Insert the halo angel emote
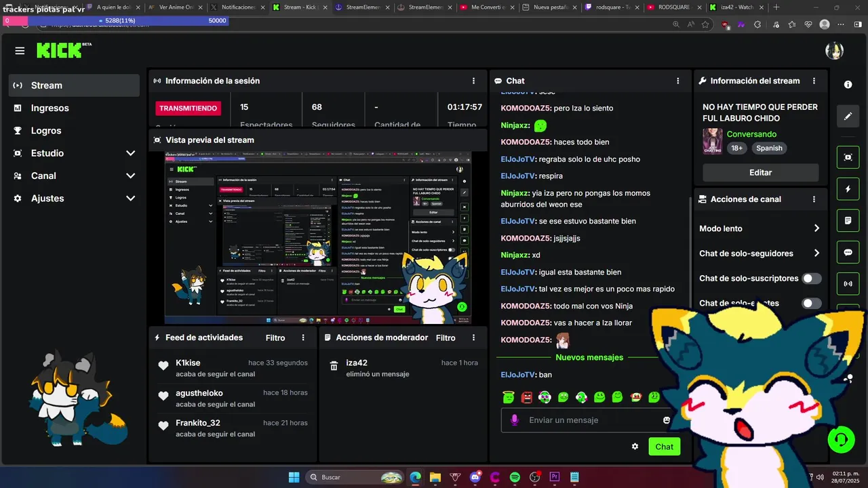The image size is (868, 488). [509, 397]
